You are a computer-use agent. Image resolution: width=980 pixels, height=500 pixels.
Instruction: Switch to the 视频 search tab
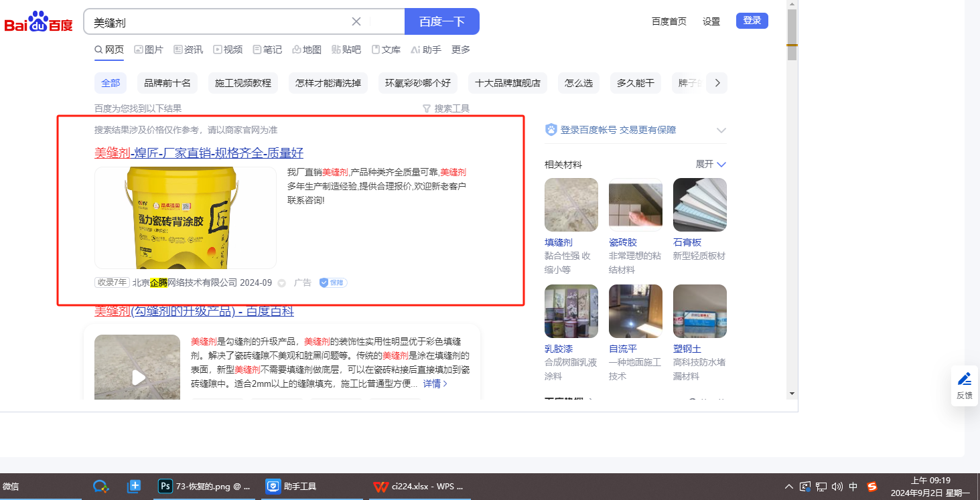(x=228, y=50)
